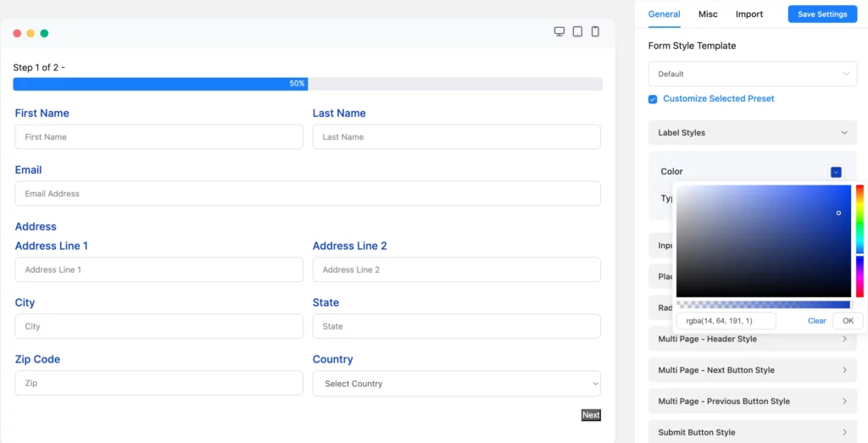Image resolution: width=868 pixels, height=443 pixels.
Task: Click the 'Step 1 of 2 -' text
Action: [x=39, y=68]
